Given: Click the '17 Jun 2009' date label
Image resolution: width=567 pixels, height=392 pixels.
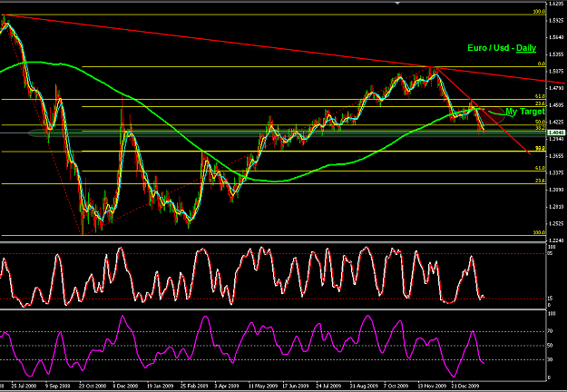Looking at the screenshot, I should click(296, 386).
